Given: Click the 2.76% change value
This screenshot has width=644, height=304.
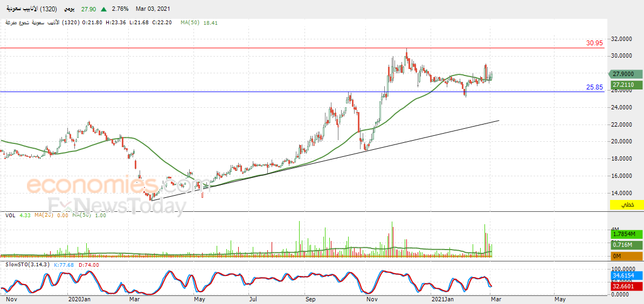Looking at the screenshot, I should 120,9.
